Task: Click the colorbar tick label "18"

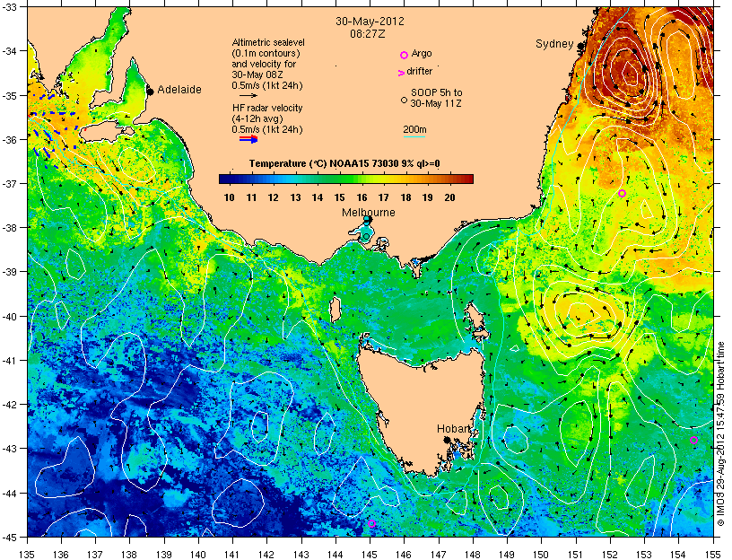Action: pyautogui.click(x=405, y=197)
